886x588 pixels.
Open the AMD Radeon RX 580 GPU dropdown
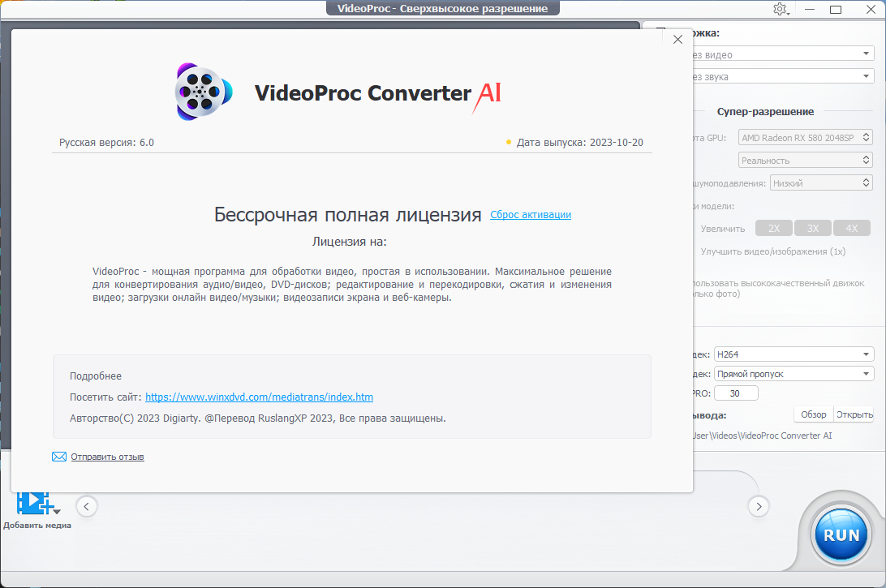coord(805,138)
